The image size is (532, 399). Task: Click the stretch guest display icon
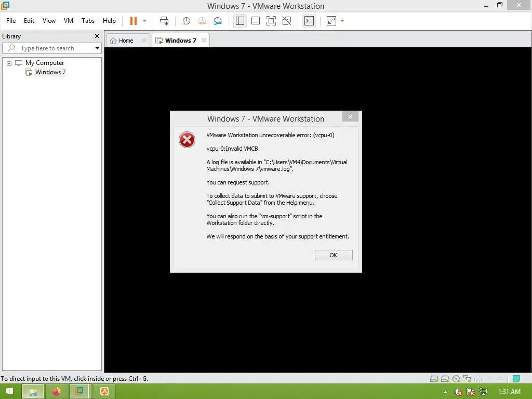tap(331, 21)
